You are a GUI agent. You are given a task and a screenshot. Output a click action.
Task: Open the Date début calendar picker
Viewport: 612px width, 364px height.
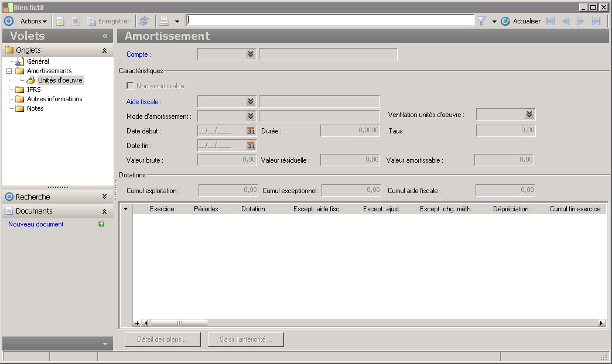[x=251, y=131]
